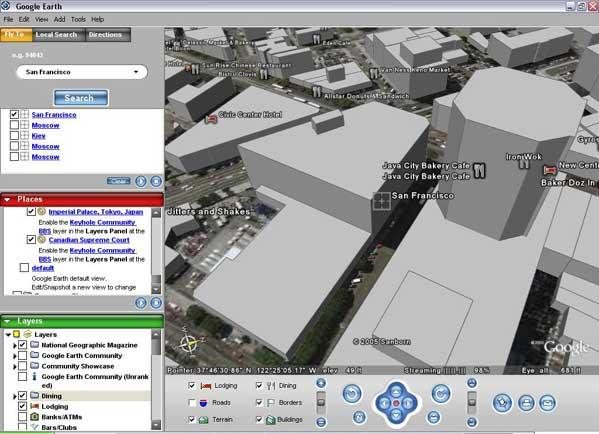Check the Kiev search result checkbox
This screenshot has width=599, height=434.
pos(14,135)
